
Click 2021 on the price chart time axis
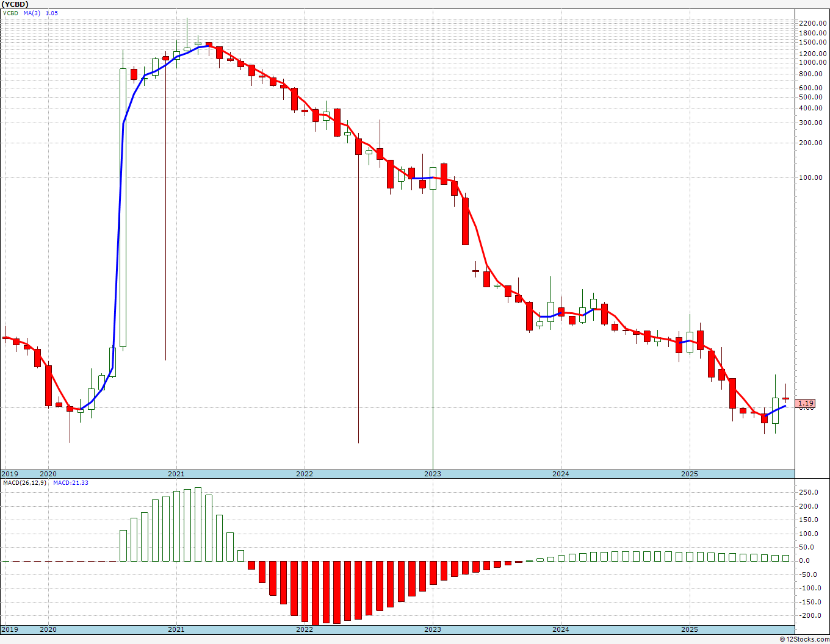point(176,474)
